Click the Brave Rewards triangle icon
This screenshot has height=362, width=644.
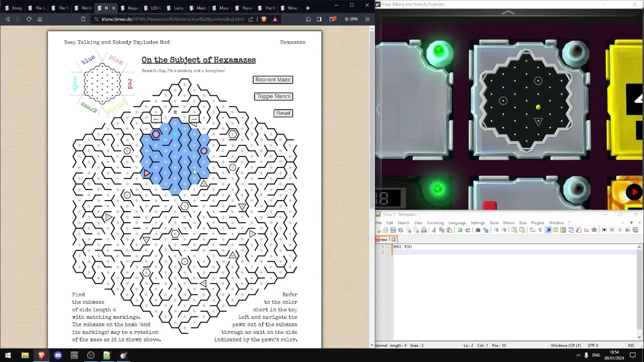pos(275,19)
